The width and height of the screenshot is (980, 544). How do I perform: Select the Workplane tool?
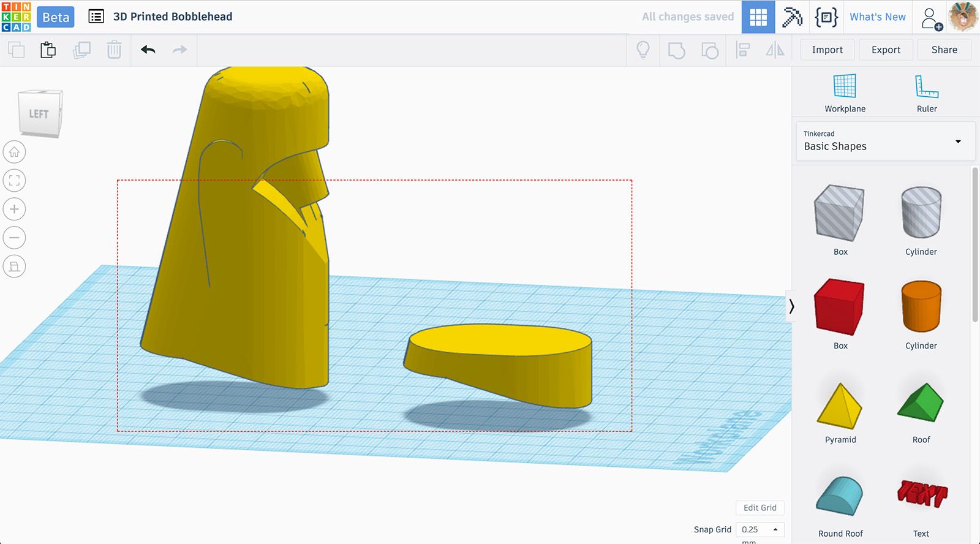point(845,94)
